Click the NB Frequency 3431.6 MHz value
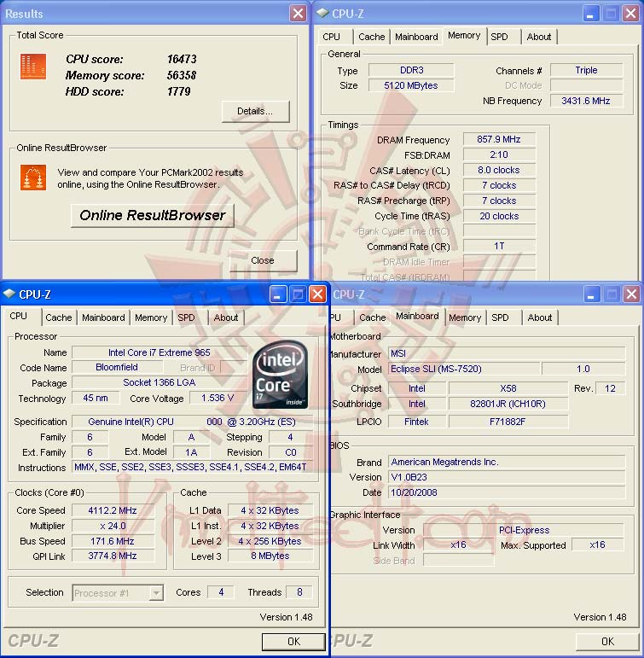Image resolution: width=644 pixels, height=658 pixels. (x=586, y=101)
